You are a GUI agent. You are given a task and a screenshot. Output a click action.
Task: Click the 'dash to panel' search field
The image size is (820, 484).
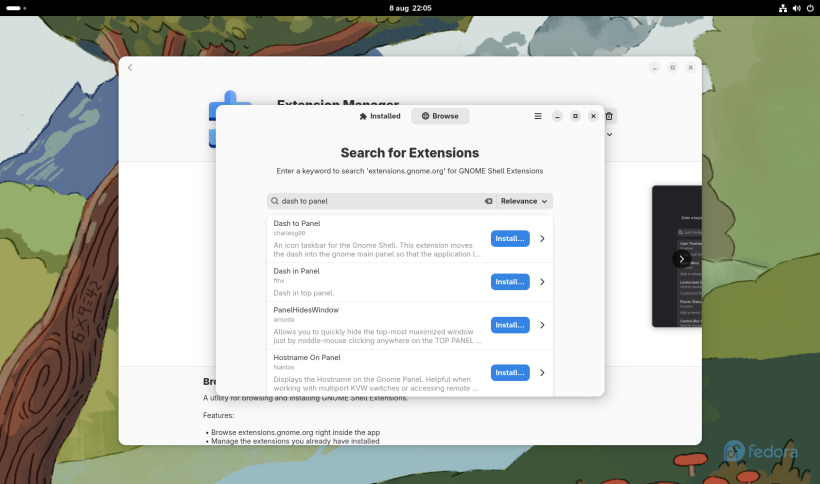(381, 201)
